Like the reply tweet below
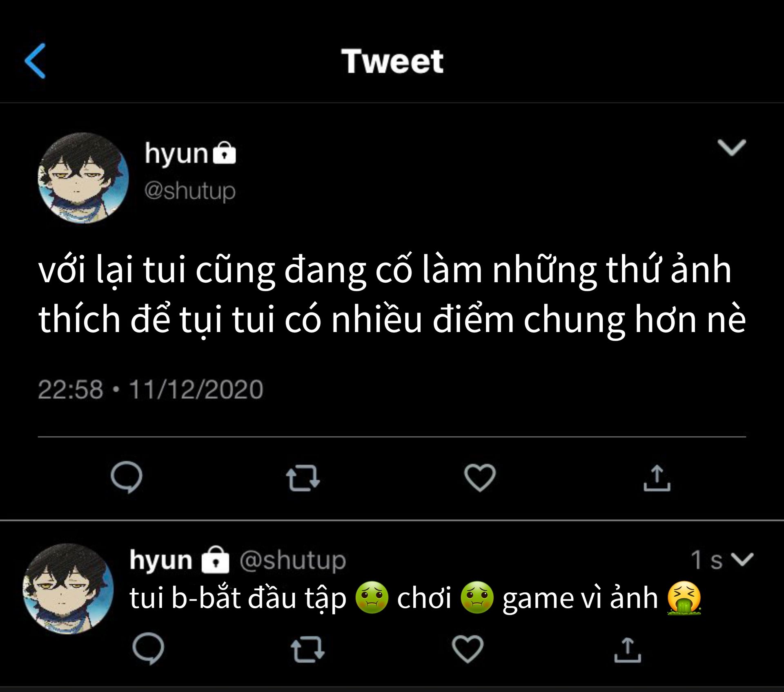This screenshot has width=784, height=692. pos(468,650)
